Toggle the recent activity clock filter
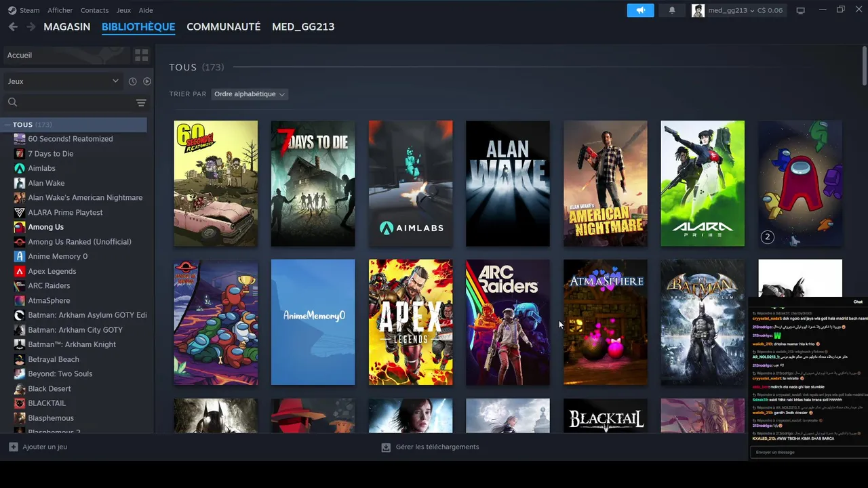Image resolution: width=868 pixels, height=488 pixels. (x=132, y=81)
